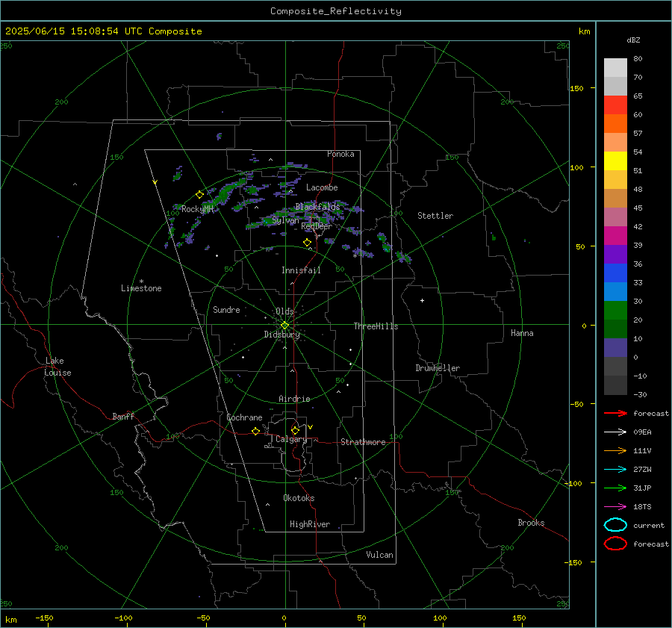Click the yellow diamond marker near RockyMH

click(x=199, y=195)
